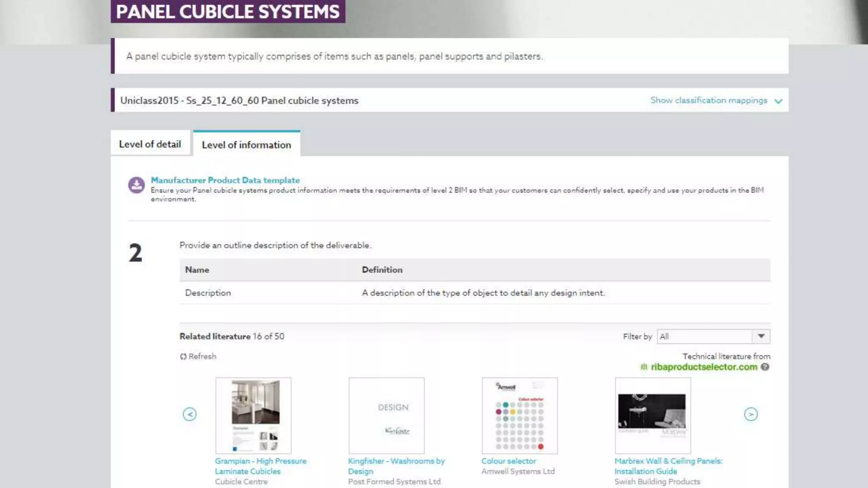Click the Refresh icon under Related literature
The height and width of the screenshot is (488, 868).
click(183, 357)
